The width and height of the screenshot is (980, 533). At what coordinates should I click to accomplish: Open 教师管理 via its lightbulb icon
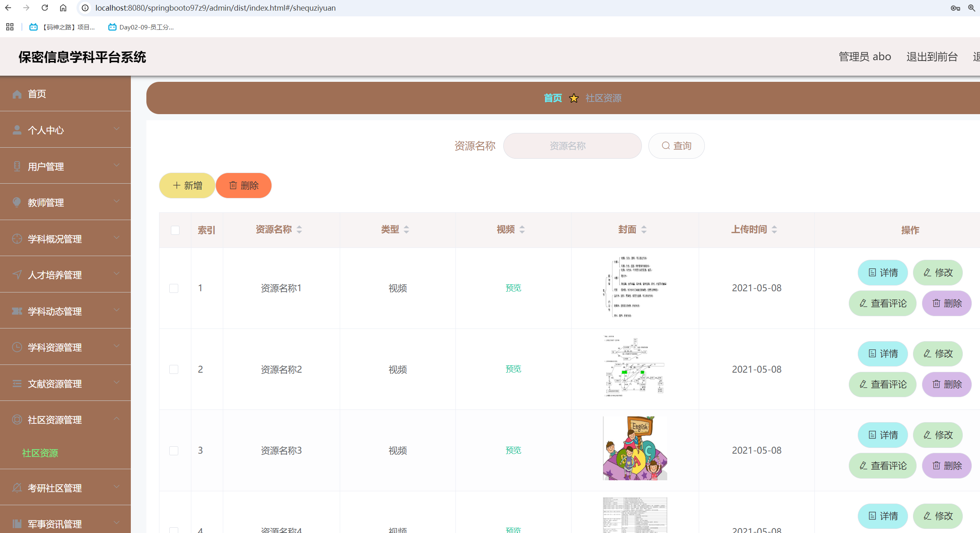point(17,202)
